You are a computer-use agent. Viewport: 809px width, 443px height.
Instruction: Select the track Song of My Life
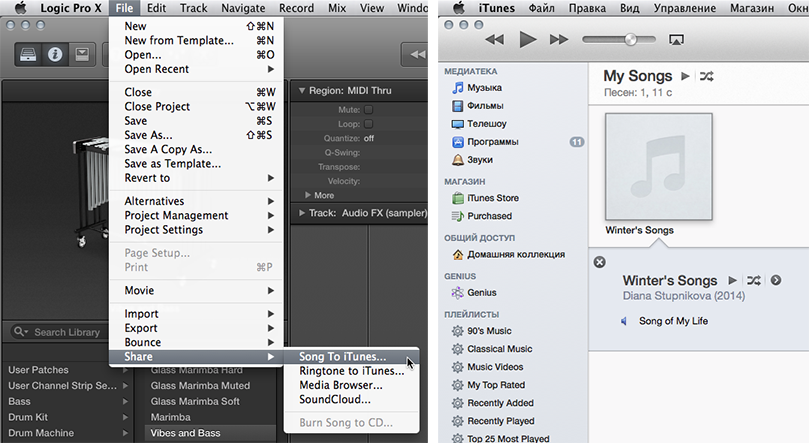673,321
